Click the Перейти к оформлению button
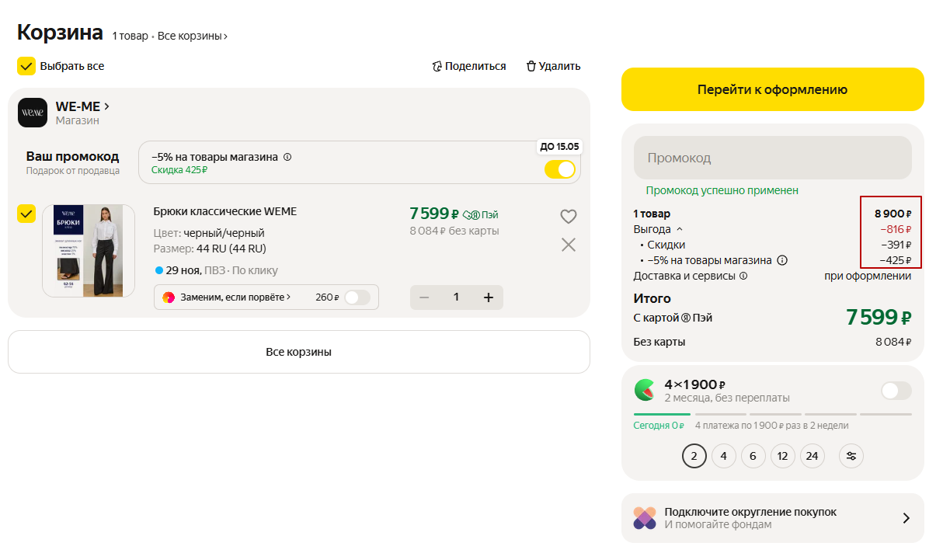Image resolution: width=943 pixels, height=560 pixels. pyautogui.click(x=772, y=89)
